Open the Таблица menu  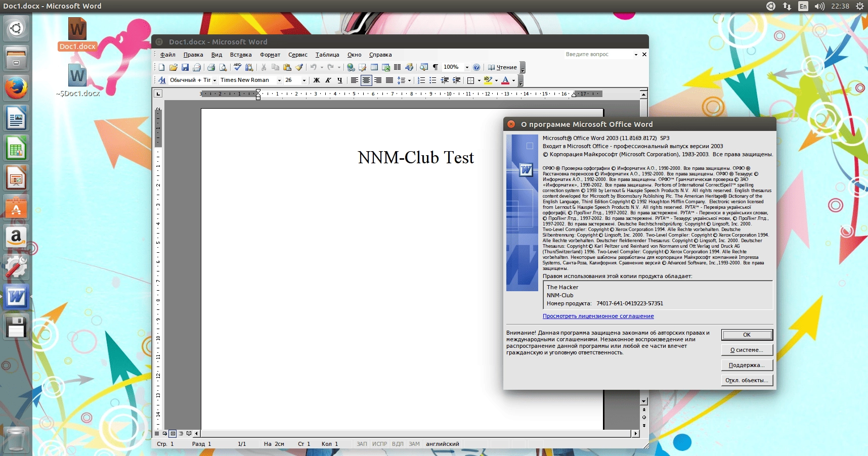[327, 55]
